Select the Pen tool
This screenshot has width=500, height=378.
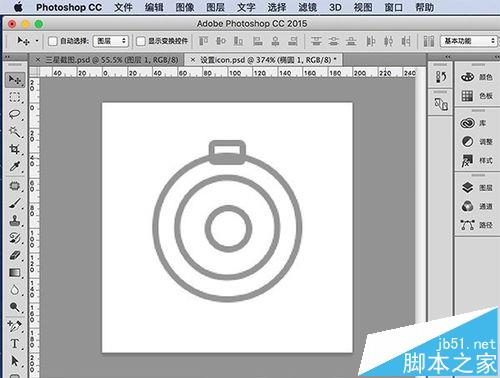tap(15, 326)
